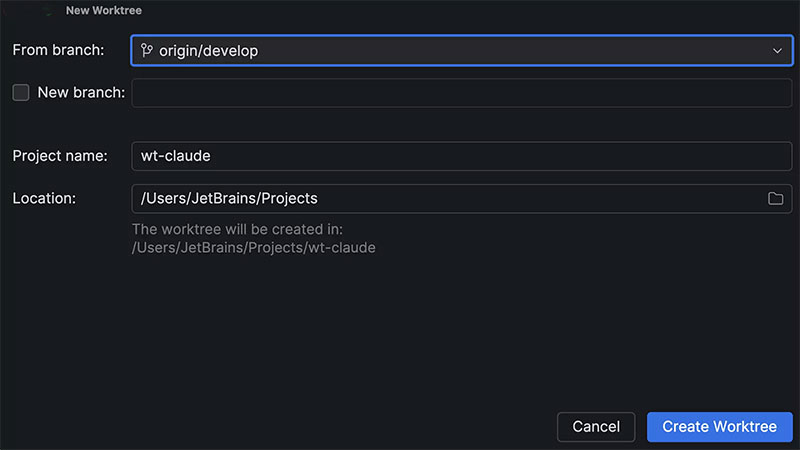Image resolution: width=800 pixels, height=450 pixels.
Task: Click the wt-claude text in Project name
Action: click(175, 156)
